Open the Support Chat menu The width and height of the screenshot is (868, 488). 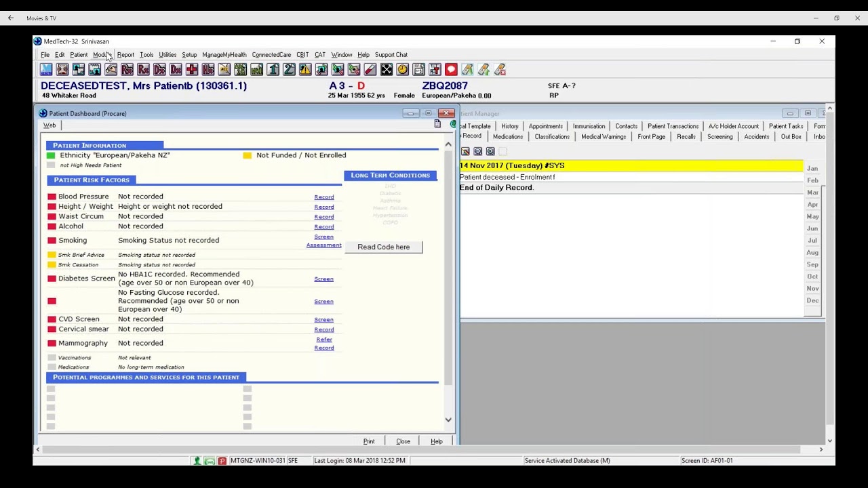tap(391, 55)
